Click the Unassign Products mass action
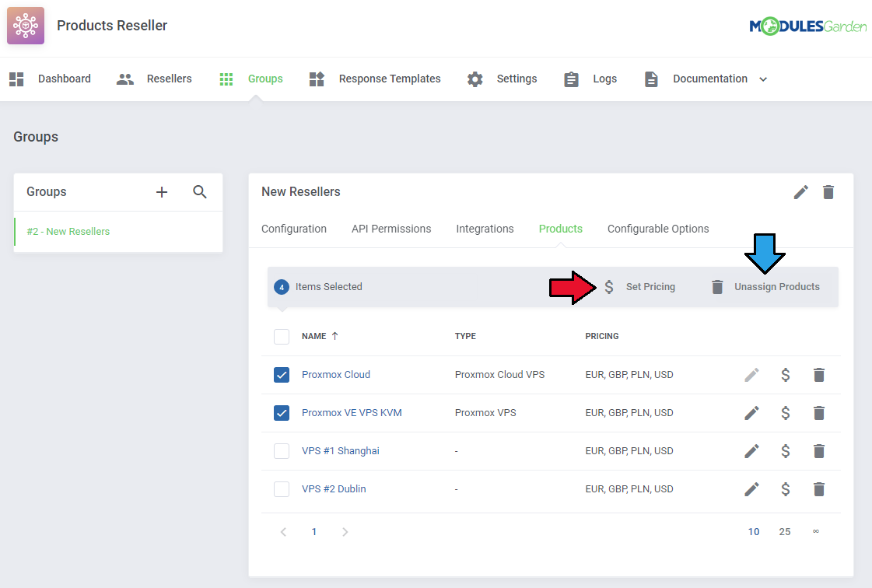 [x=777, y=286]
